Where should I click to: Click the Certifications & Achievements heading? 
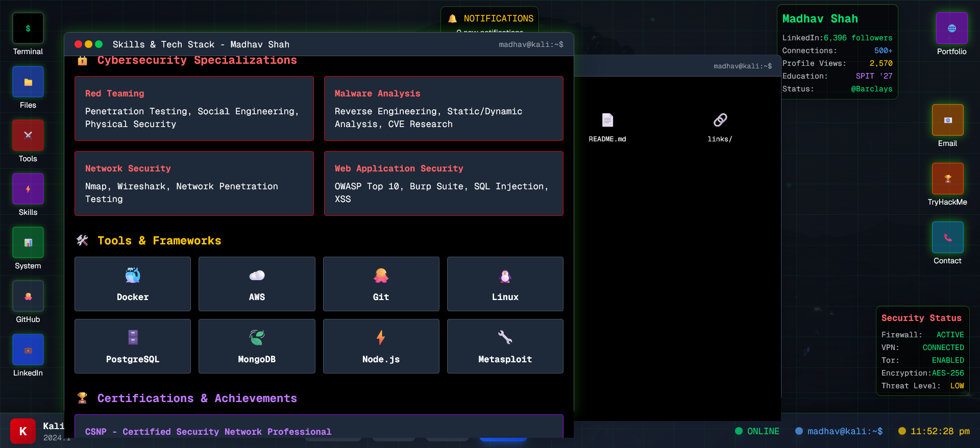(197, 398)
